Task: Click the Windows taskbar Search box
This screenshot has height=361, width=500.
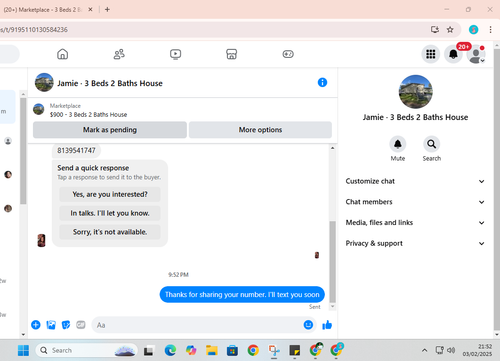Action: 86,350
